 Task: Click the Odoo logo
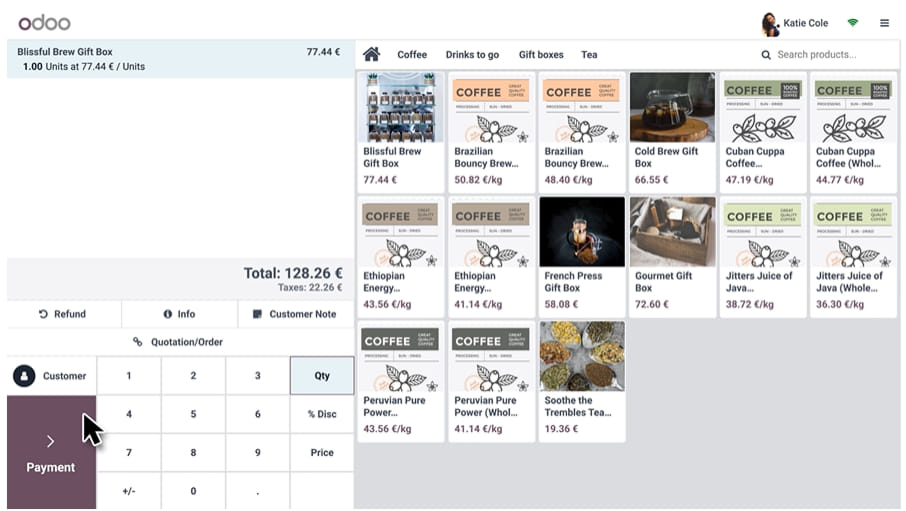pos(45,22)
